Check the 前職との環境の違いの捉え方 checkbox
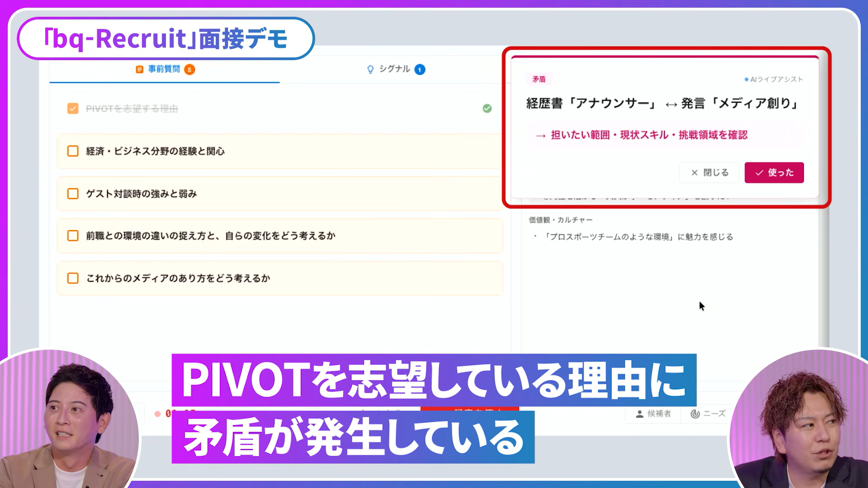 [73, 236]
